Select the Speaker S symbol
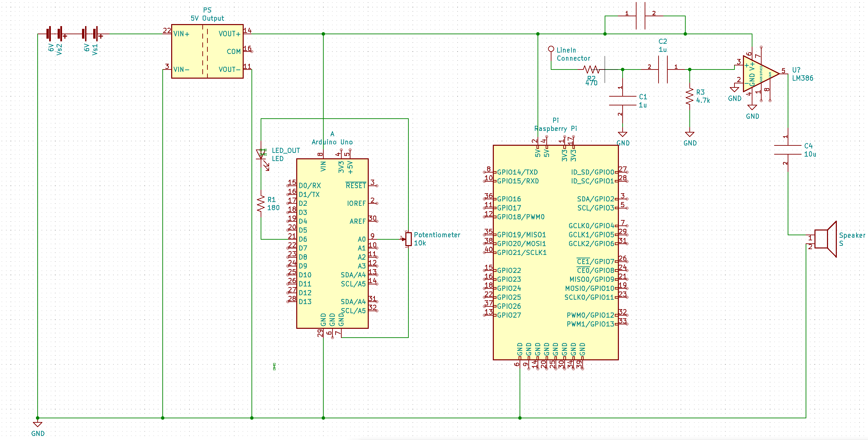This screenshot has width=868, height=440. coord(826,239)
